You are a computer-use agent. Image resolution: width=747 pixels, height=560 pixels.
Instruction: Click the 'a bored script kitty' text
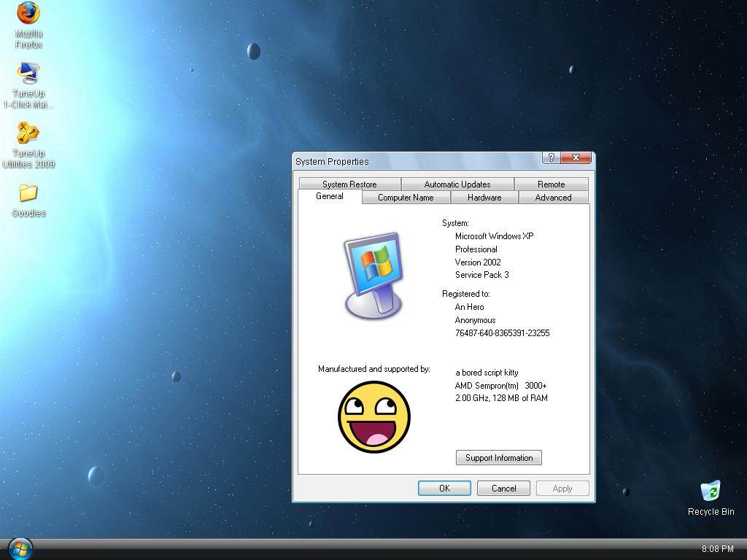(487, 373)
